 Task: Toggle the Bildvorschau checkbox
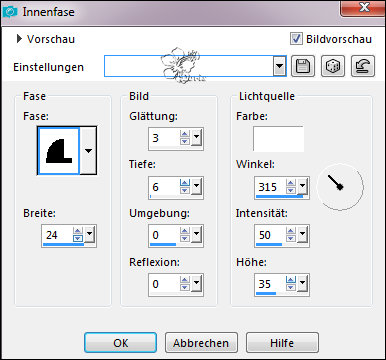296,39
